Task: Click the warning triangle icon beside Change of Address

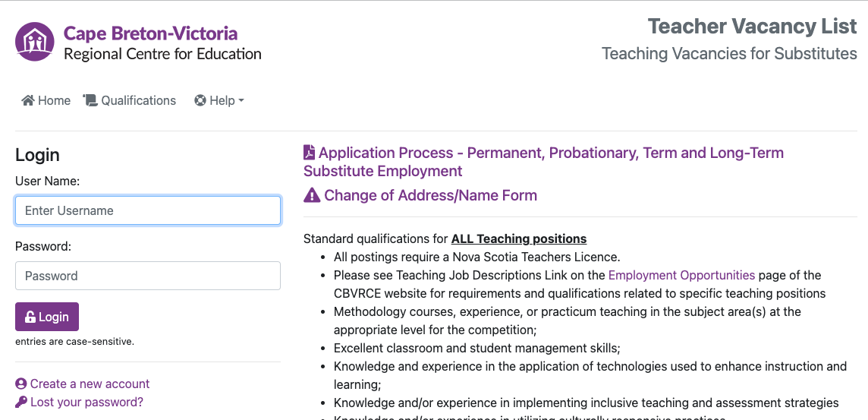Action: tap(312, 195)
